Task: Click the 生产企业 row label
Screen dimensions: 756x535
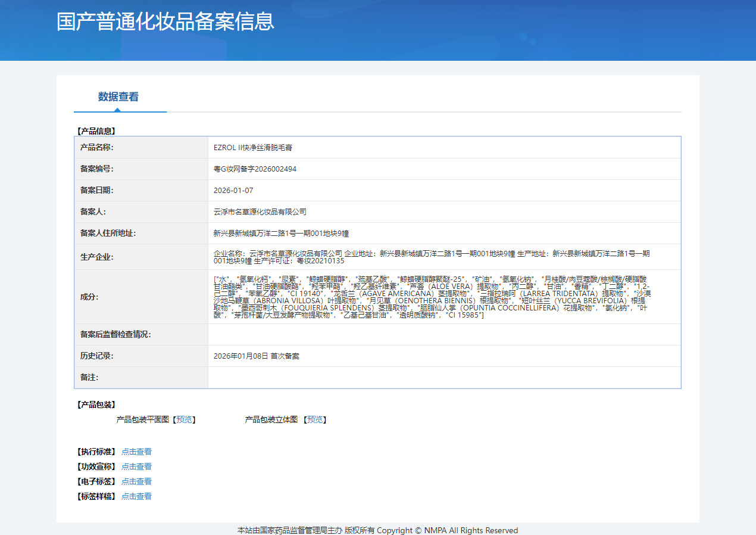Action: pyautogui.click(x=97, y=257)
